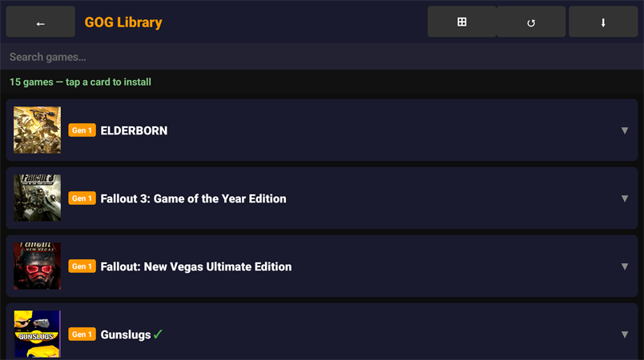Click the search games field

pyautogui.click(x=320, y=57)
